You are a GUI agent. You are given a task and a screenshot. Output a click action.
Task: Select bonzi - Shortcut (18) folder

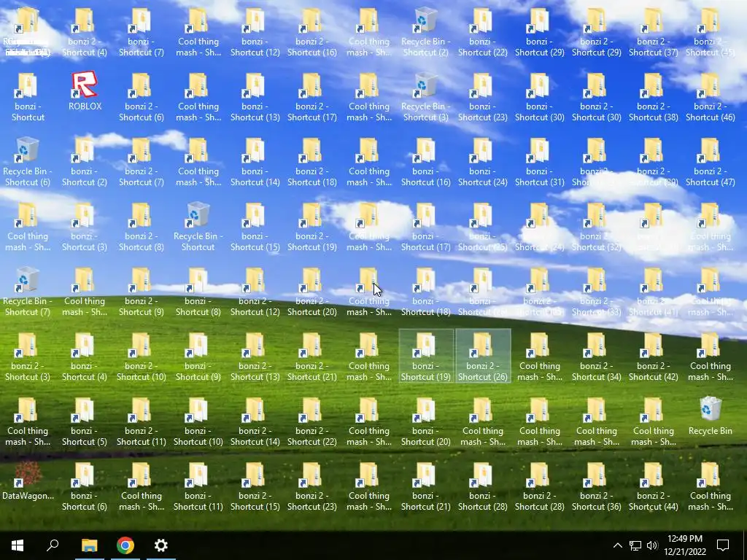(425, 292)
